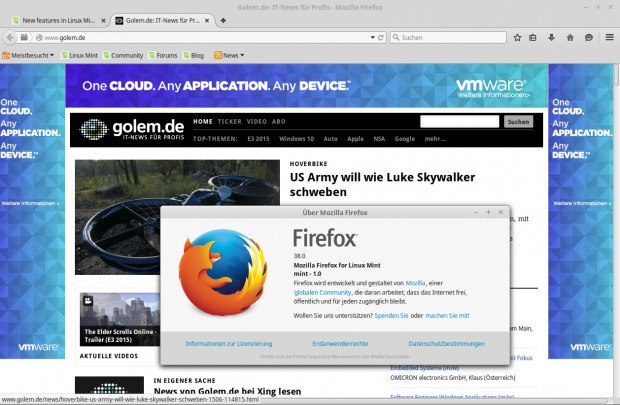Viewport: 620px width, 405px height.
Task: Open the News von Golem.de bei Xing article
Action: [x=227, y=391]
